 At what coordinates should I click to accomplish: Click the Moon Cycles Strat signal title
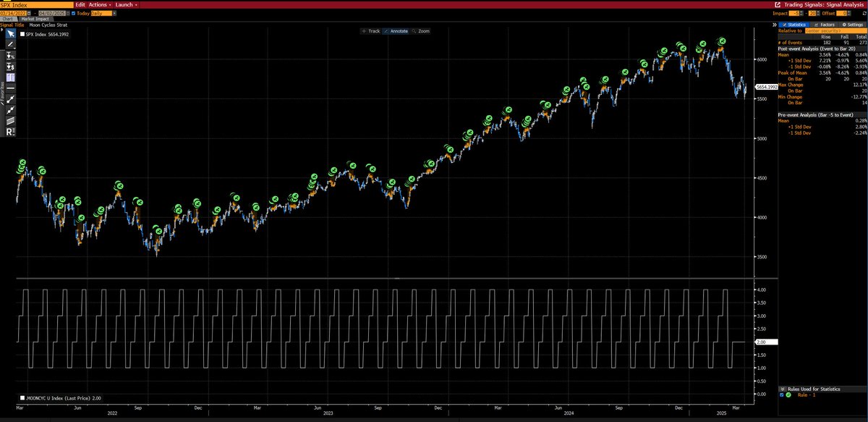(48, 25)
